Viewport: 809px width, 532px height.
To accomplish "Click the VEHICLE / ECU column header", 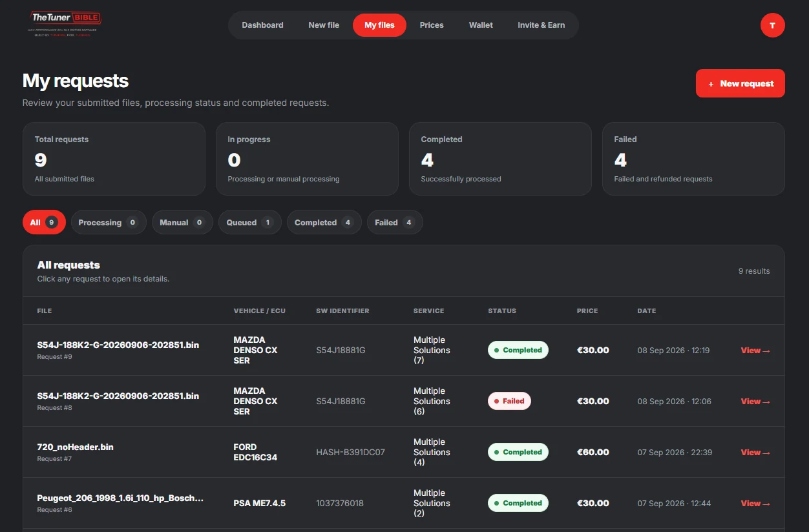I will [x=260, y=311].
